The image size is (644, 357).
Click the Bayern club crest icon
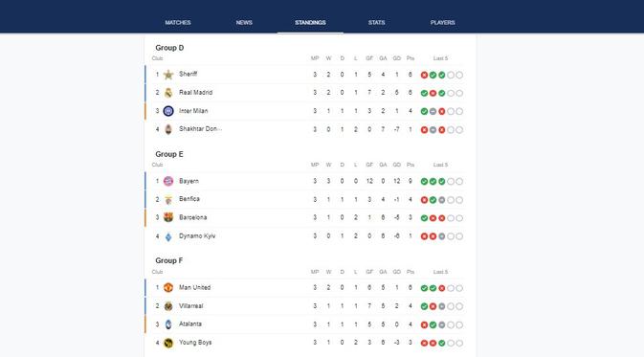168,181
